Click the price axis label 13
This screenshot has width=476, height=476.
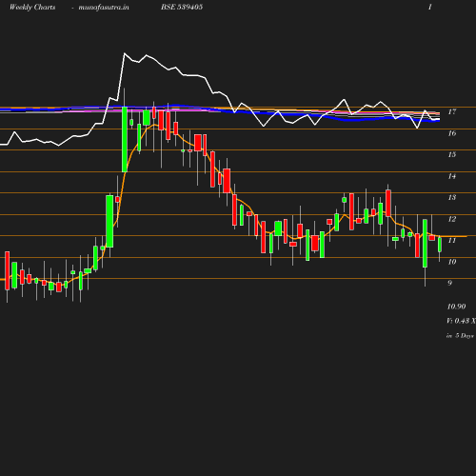(x=452, y=197)
